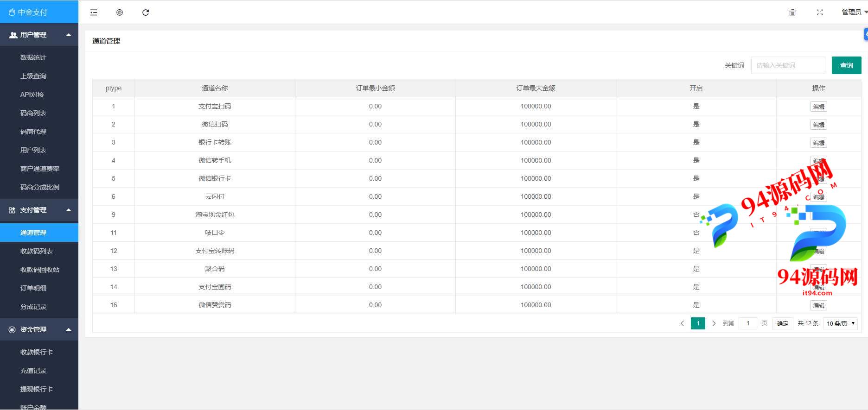Click the page jump number field
Image resolution: width=868 pixels, height=410 pixels.
748,323
